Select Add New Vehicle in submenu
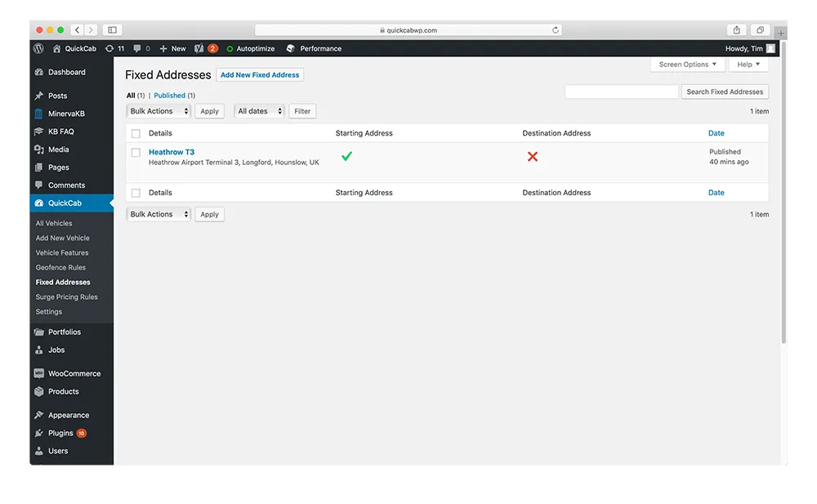This screenshot has width=817, height=504. (x=63, y=238)
